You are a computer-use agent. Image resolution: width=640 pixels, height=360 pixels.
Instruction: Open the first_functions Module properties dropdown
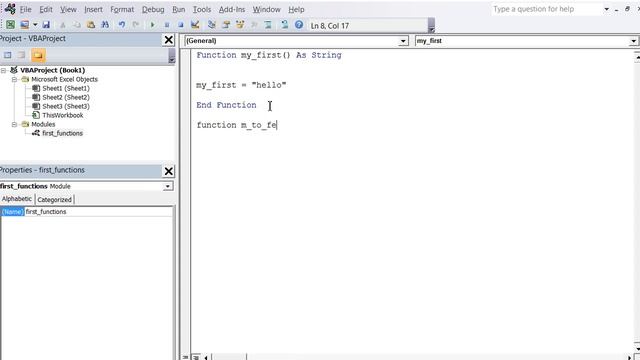coord(168,186)
